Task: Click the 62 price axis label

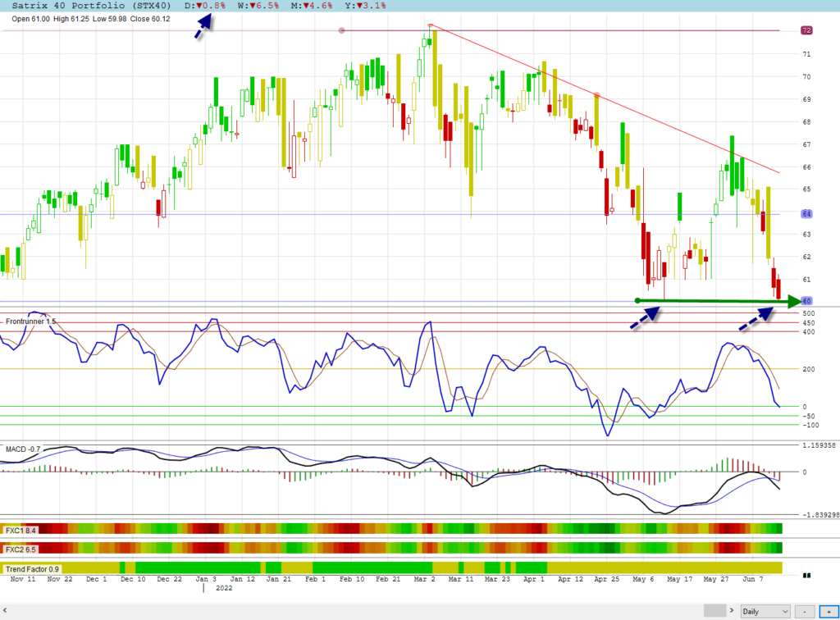Action: click(806, 257)
